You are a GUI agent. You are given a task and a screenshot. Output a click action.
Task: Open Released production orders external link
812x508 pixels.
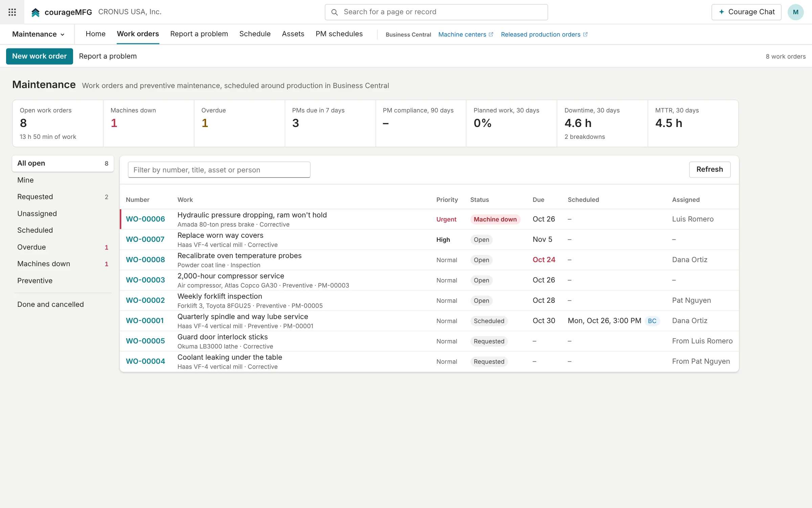pyautogui.click(x=544, y=35)
